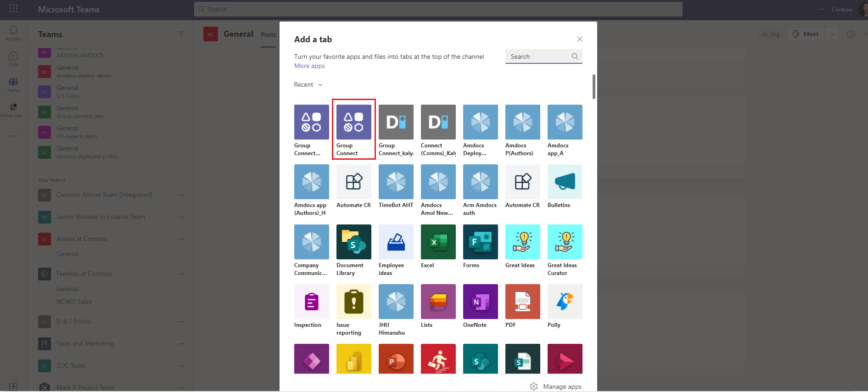Open more options for Senior Women in Finance Team

[181, 217]
